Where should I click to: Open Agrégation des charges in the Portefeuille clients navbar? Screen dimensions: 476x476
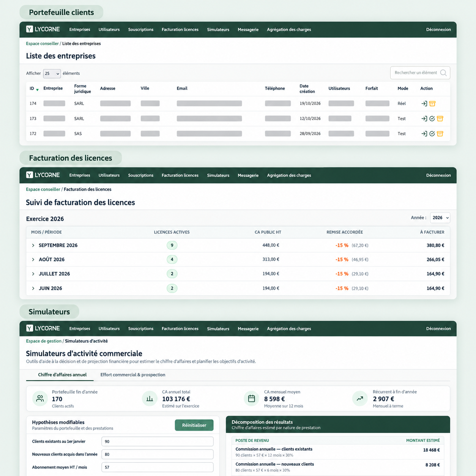tap(289, 30)
